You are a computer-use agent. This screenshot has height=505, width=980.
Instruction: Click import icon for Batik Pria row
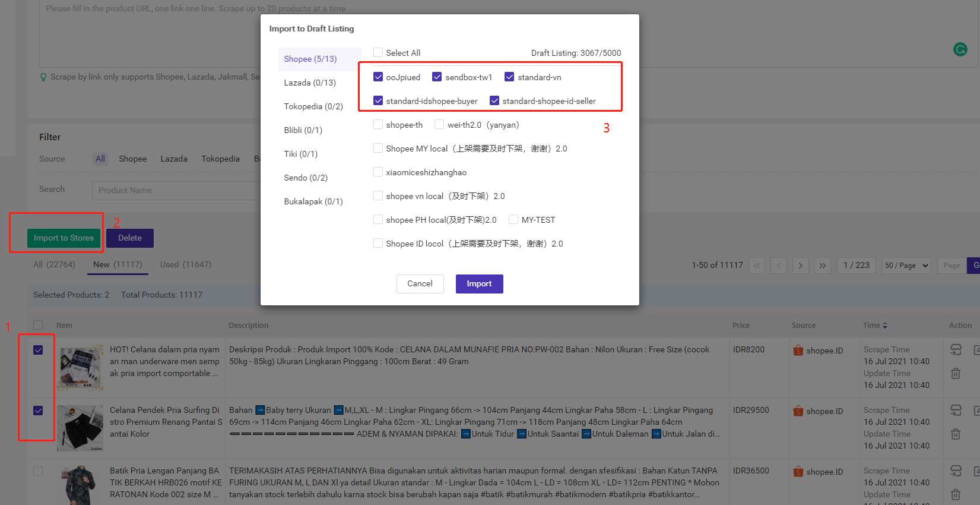pyautogui.click(x=956, y=471)
